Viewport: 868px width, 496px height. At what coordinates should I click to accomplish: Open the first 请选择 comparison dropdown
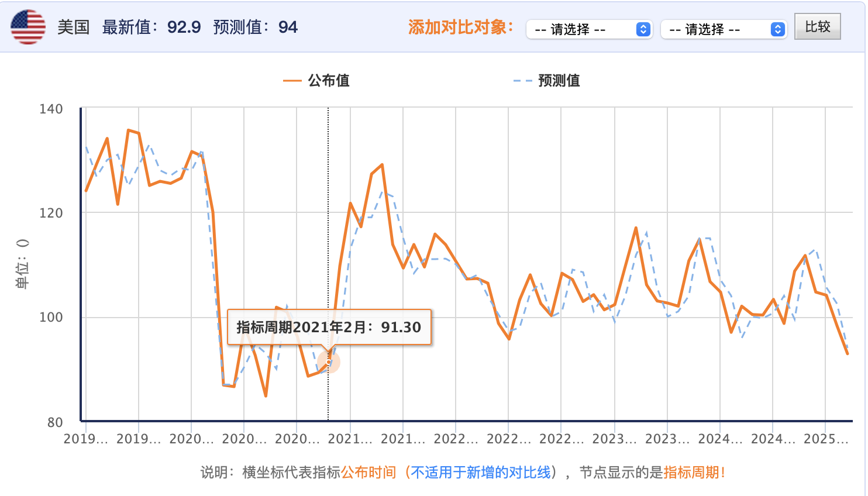(x=588, y=28)
